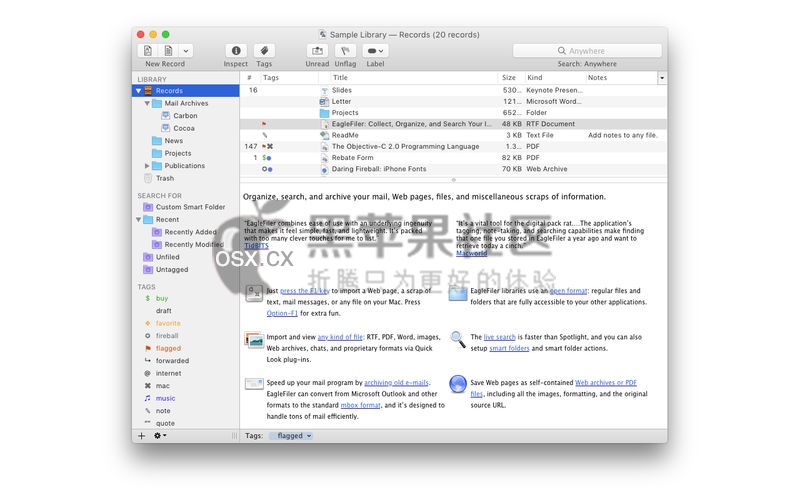Select the note tag

[163, 411]
